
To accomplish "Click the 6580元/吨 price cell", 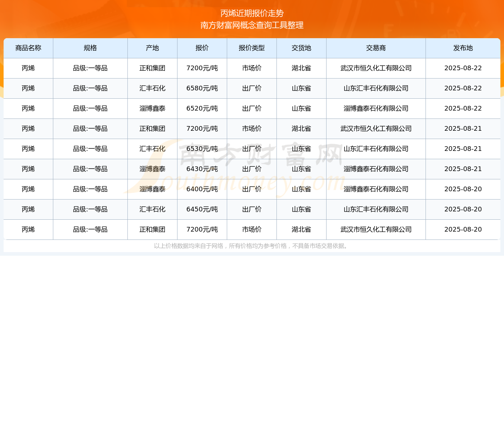I will tap(202, 88).
